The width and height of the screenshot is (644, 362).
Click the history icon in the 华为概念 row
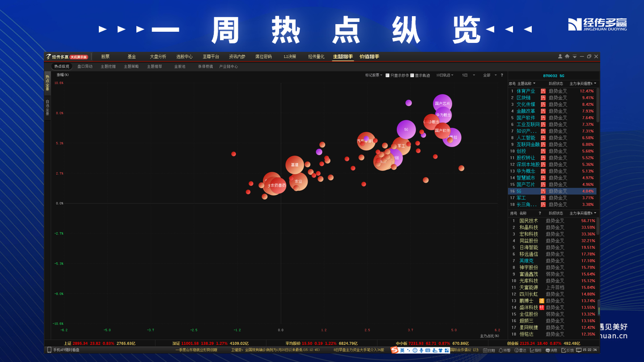pyautogui.click(x=543, y=171)
